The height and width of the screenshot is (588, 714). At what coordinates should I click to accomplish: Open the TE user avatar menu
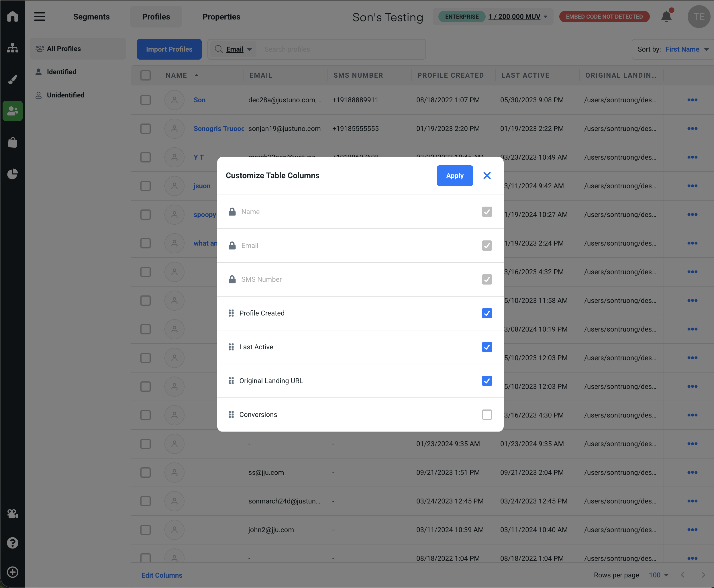point(699,17)
